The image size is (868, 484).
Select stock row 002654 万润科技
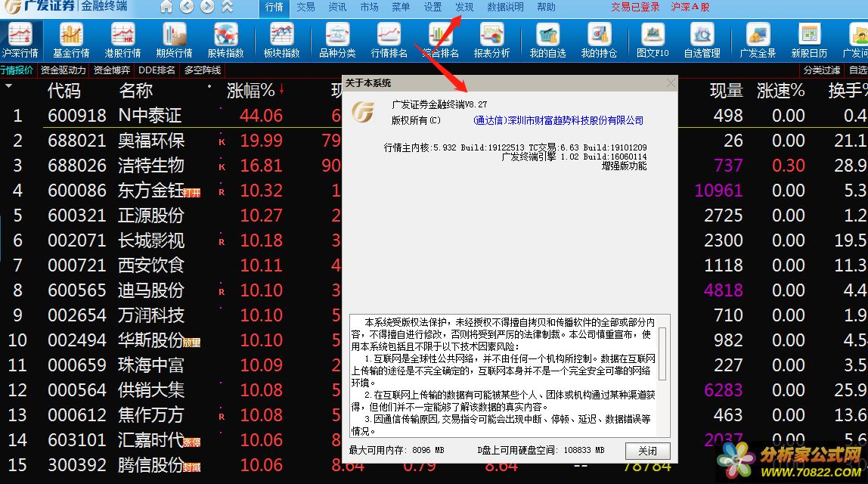click(x=171, y=315)
